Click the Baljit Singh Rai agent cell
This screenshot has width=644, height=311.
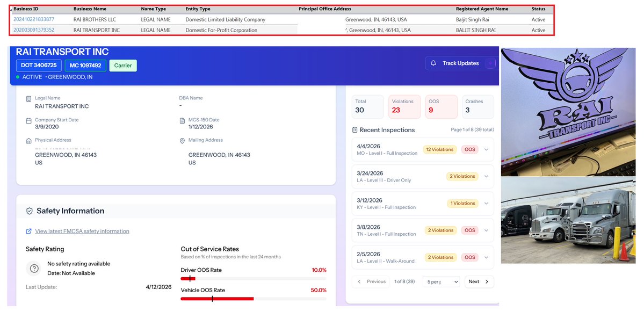tap(473, 19)
